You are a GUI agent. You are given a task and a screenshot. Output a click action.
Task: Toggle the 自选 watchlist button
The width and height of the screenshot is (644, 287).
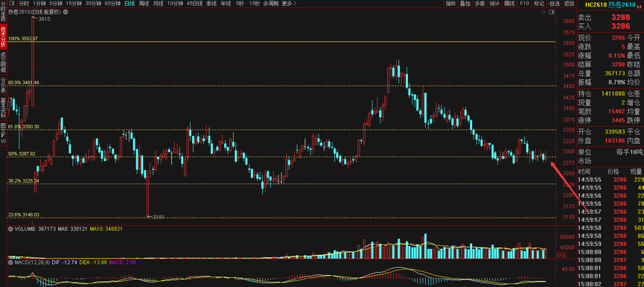[553, 3]
